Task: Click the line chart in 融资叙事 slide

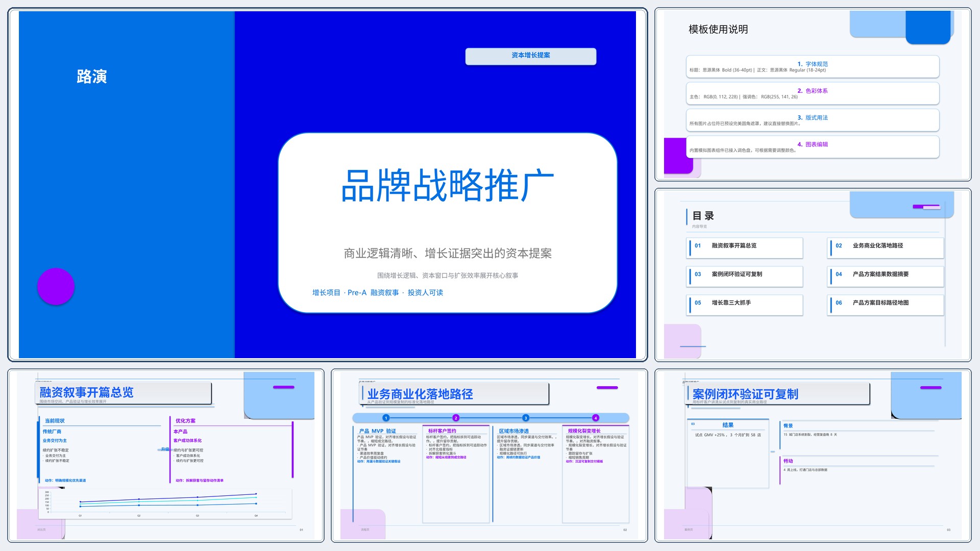Action: tap(165, 504)
